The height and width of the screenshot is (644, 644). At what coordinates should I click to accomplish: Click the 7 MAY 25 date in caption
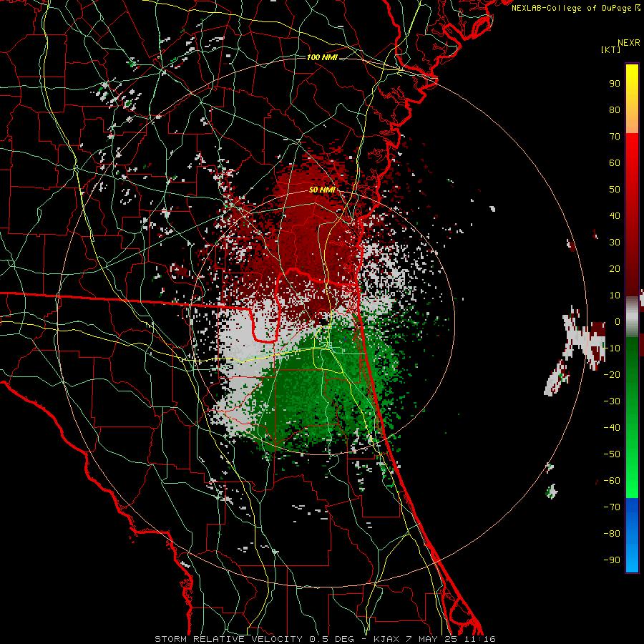coord(431,639)
